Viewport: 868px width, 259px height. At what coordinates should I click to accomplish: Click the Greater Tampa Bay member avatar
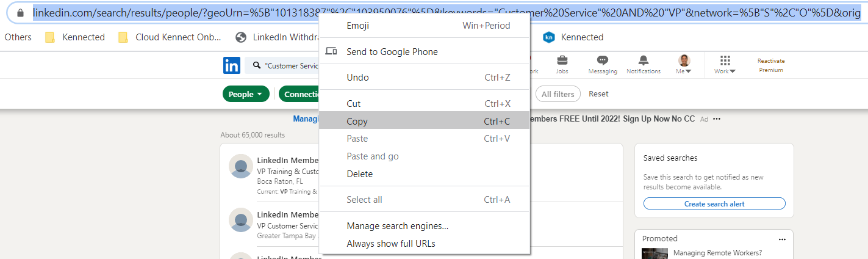[241, 220]
